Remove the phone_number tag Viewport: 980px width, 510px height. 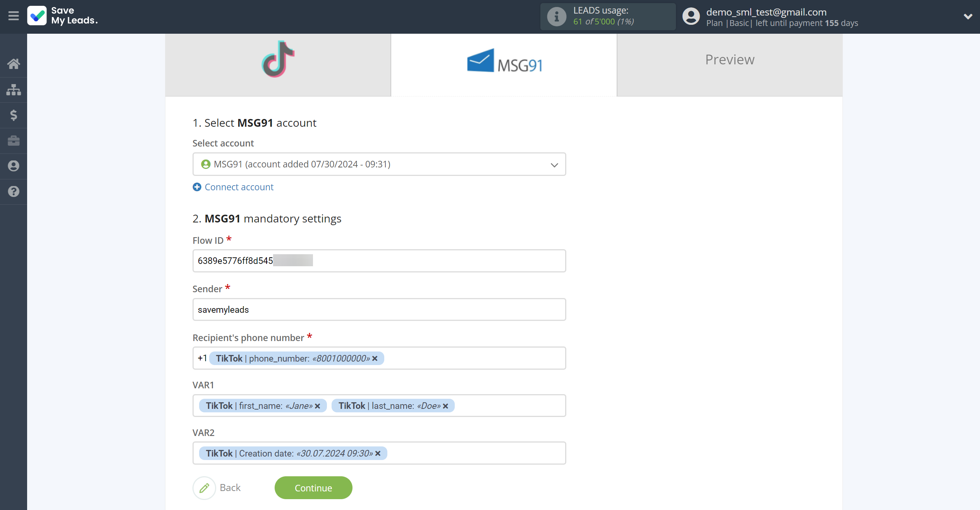click(x=375, y=359)
